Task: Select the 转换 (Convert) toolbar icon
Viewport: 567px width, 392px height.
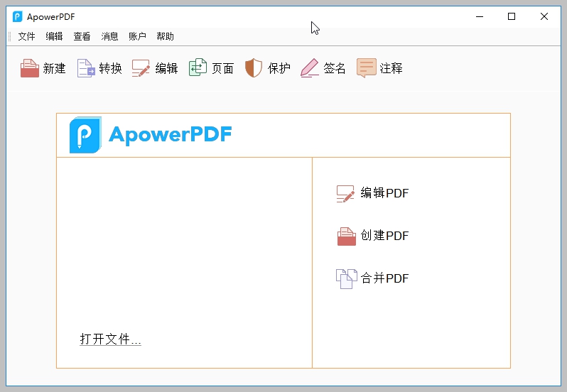Action: 86,68
